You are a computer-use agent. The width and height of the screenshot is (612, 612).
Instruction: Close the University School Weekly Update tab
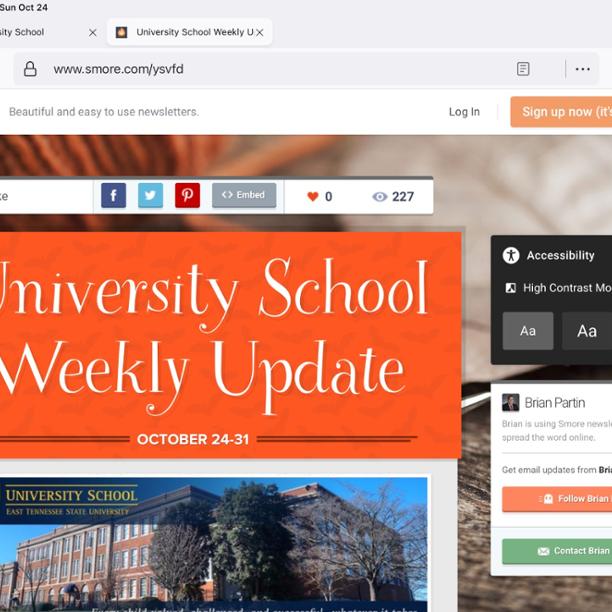tap(260, 32)
